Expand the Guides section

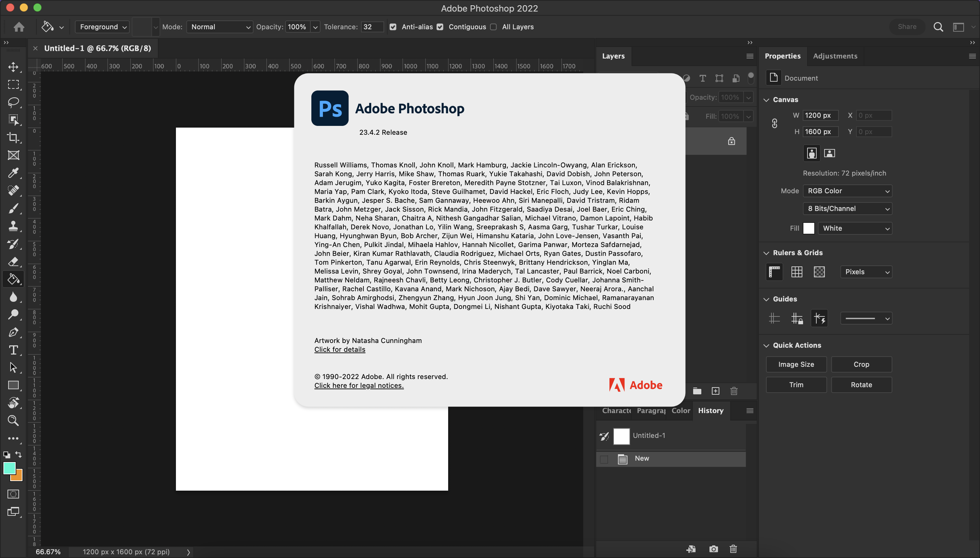[x=767, y=299]
